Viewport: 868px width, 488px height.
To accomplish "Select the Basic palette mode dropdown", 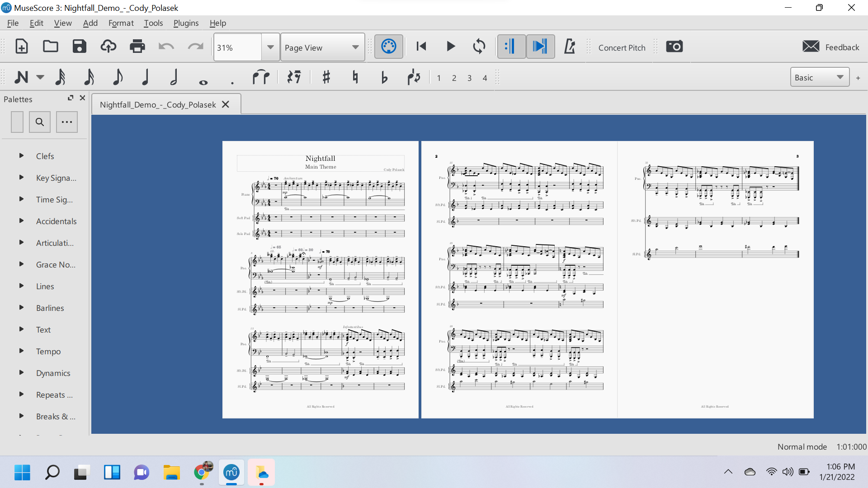I will (819, 77).
